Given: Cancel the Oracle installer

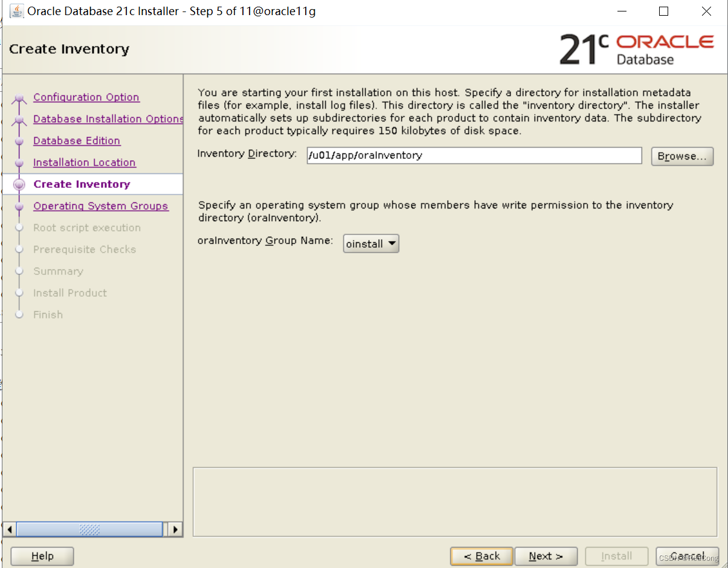Looking at the screenshot, I should click(x=687, y=556).
